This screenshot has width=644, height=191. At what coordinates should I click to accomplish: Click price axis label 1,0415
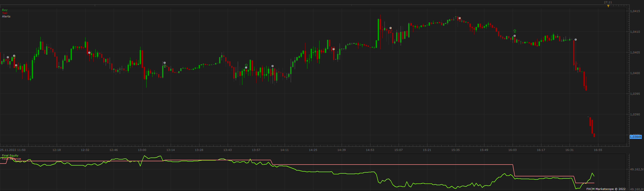click(635, 11)
